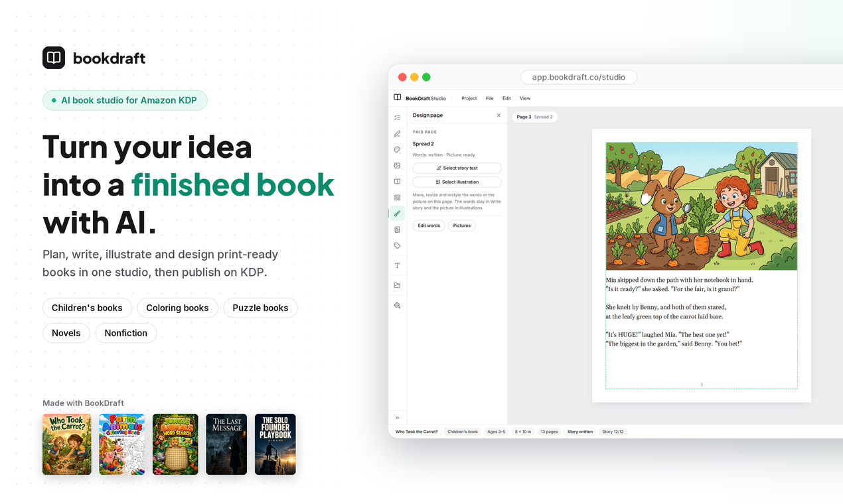Expand sidebar with double-chevron icon
Screen dimensions: 843x504
tap(397, 418)
